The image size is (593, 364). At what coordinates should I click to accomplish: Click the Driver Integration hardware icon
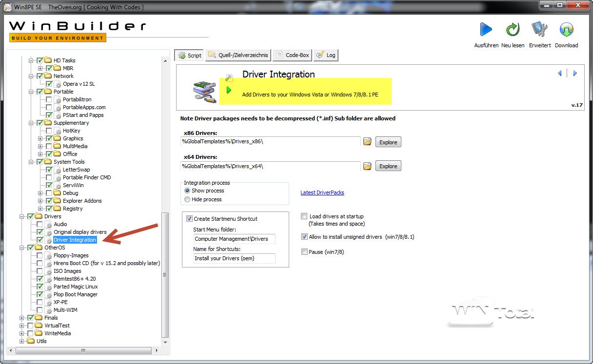(x=204, y=92)
